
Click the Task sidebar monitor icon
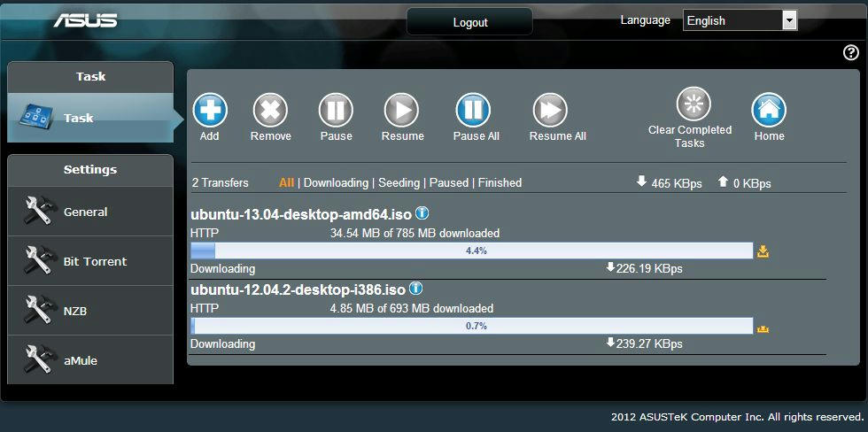click(37, 117)
